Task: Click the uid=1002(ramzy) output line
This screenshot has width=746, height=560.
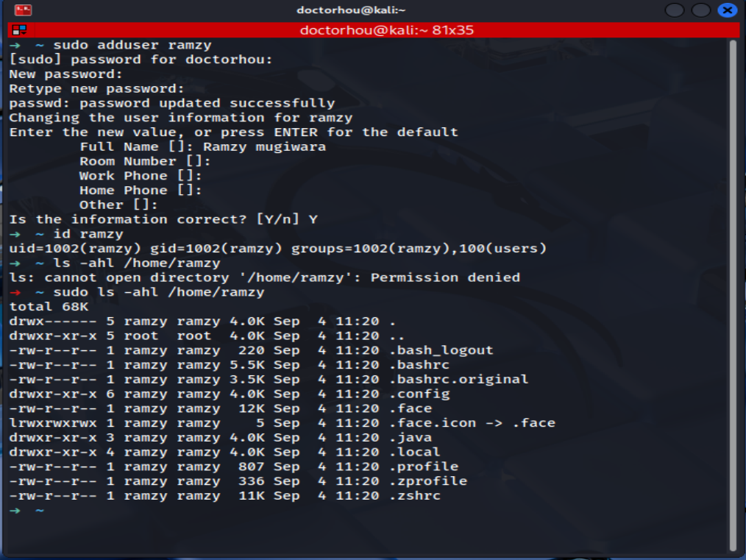Action: [278, 249]
